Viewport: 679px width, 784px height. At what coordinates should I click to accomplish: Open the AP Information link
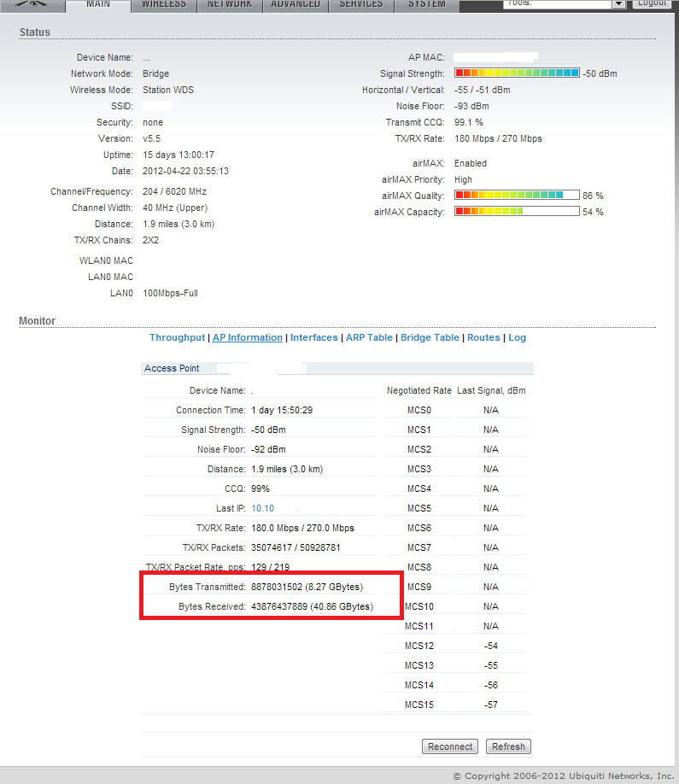coord(248,337)
